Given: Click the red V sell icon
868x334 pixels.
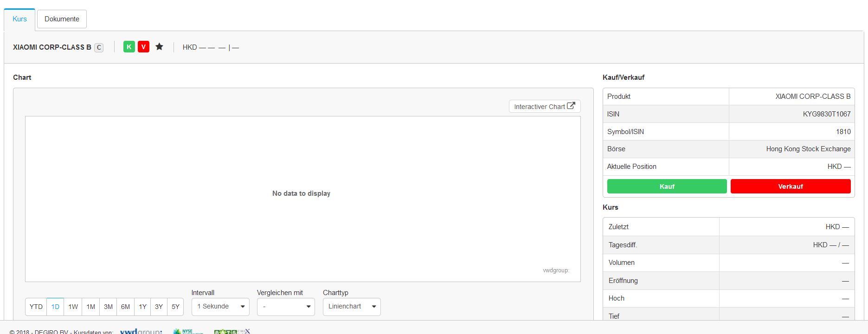Looking at the screenshot, I should (x=143, y=47).
